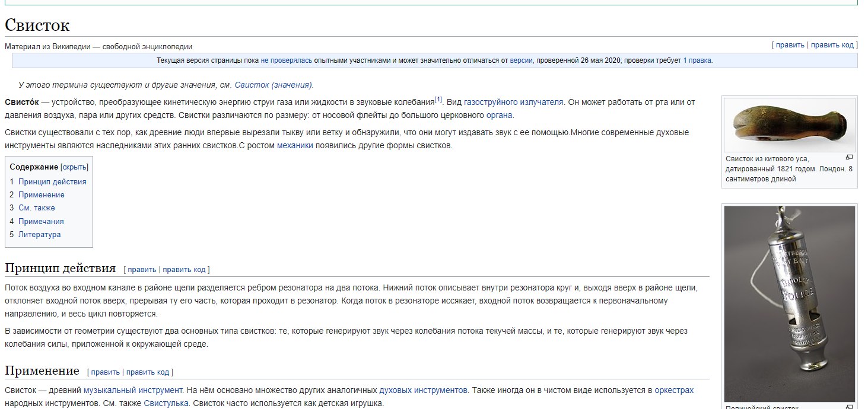The width and height of the screenshot is (868, 409).
Task: Click the 'Содержание' heading in contents box
Action: pyautogui.click(x=34, y=167)
